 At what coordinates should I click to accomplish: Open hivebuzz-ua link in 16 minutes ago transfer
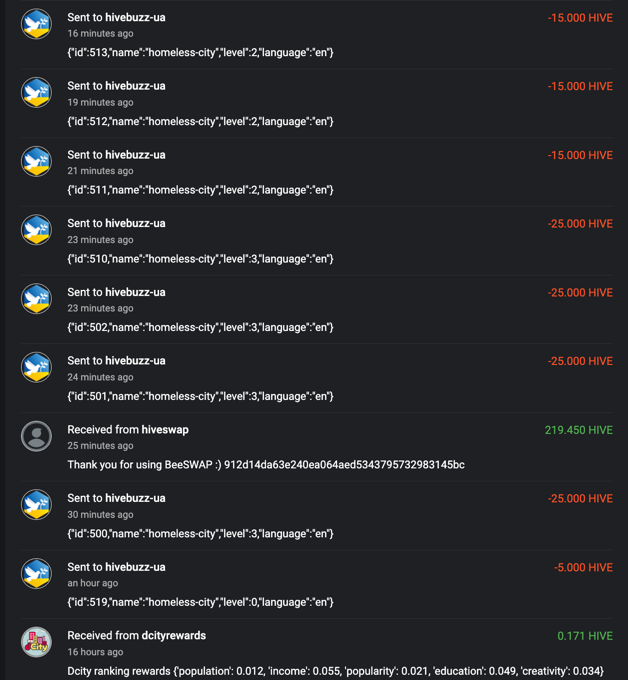135,17
